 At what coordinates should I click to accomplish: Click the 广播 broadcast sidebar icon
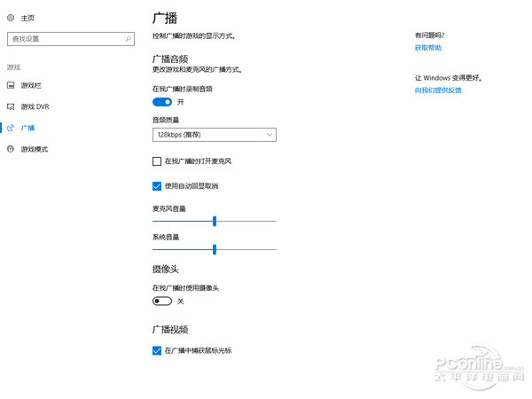[x=11, y=128]
